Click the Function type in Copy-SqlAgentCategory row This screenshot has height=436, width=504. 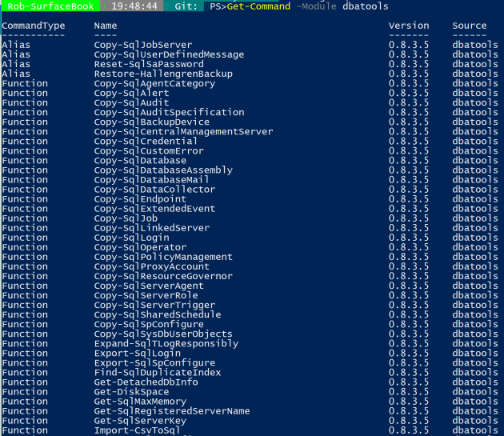(x=25, y=83)
